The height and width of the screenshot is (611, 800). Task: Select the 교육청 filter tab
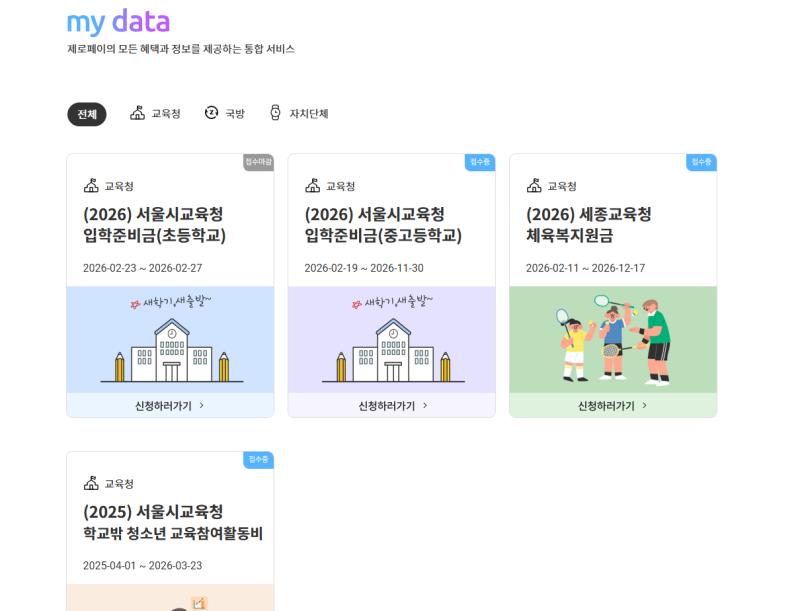[155, 113]
